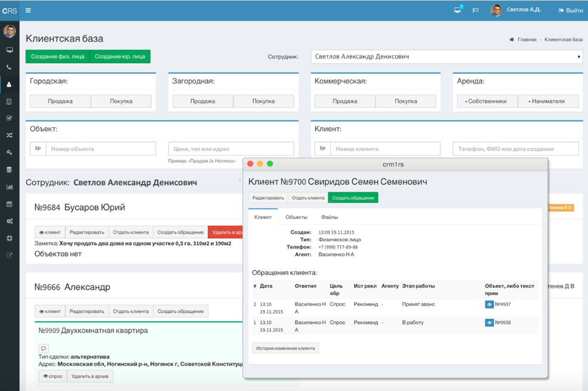The height and width of the screenshot is (391, 588).
Task: Click Создание юр. лица button
Action: click(120, 57)
